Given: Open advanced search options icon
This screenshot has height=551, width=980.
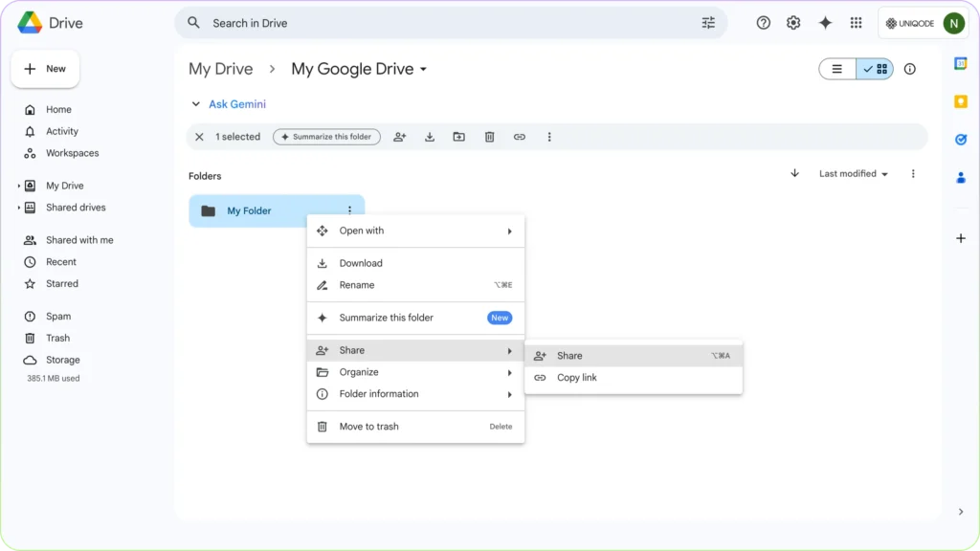Looking at the screenshot, I should click(708, 22).
